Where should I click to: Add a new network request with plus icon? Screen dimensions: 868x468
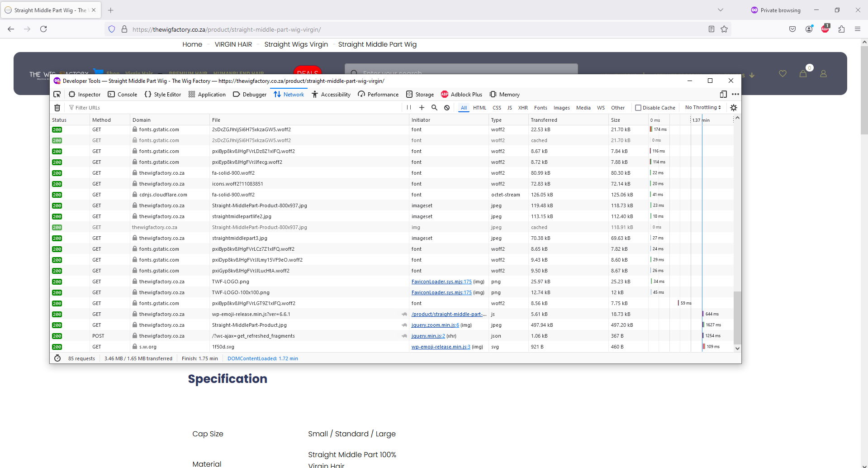[422, 108]
